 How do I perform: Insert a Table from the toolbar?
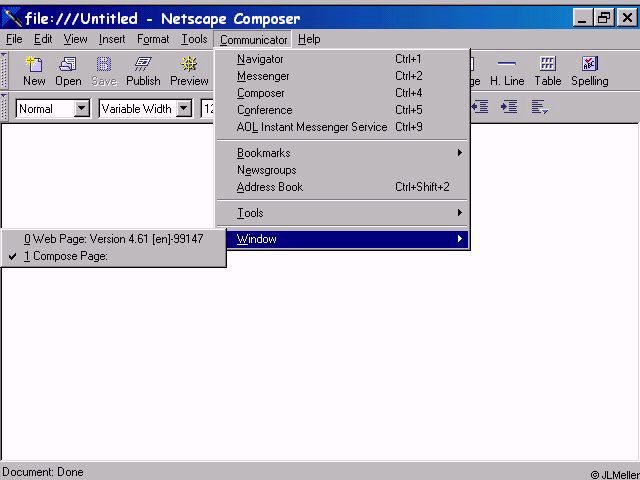[548, 71]
